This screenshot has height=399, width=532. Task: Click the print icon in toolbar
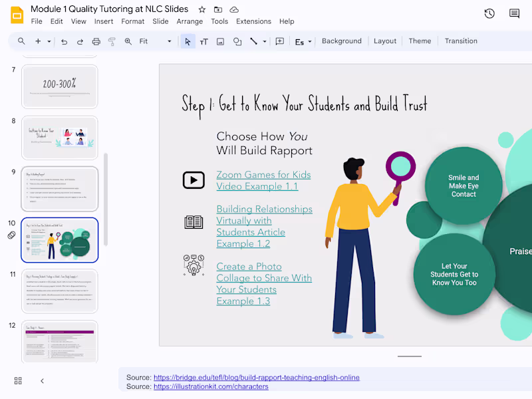pyautogui.click(x=96, y=41)
